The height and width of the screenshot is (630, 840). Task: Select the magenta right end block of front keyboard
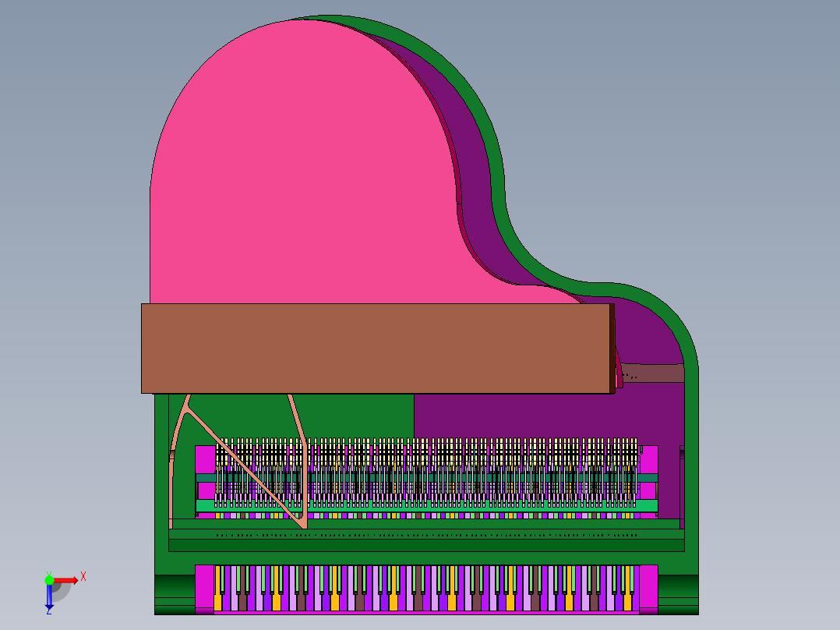(648, 589)
